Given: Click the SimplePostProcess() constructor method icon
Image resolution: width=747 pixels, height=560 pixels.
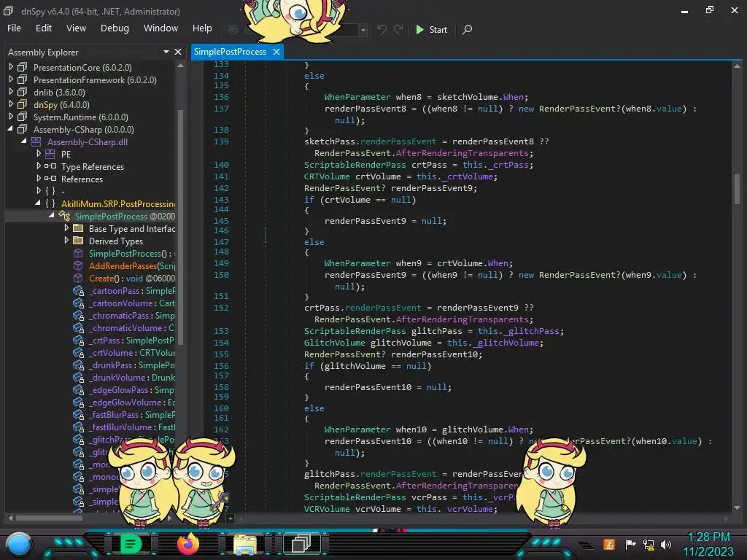Looking at the screenshot, I should pos(78,253).
